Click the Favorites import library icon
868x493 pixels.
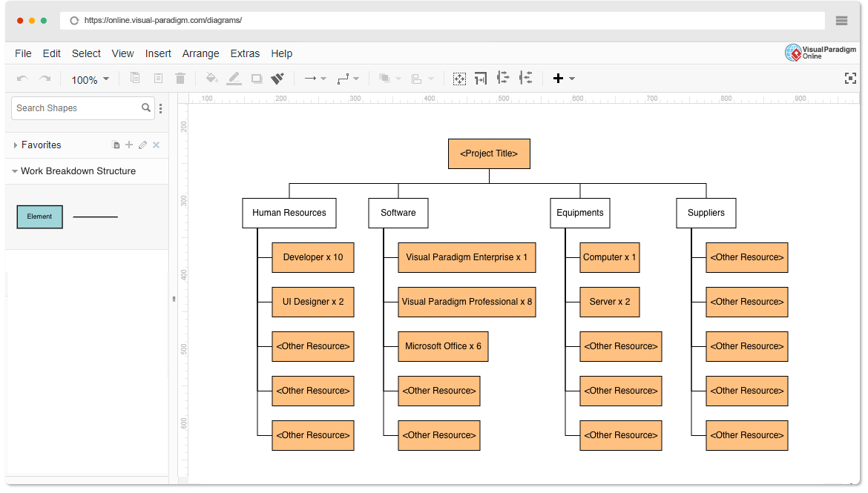[x=116, y=145]
